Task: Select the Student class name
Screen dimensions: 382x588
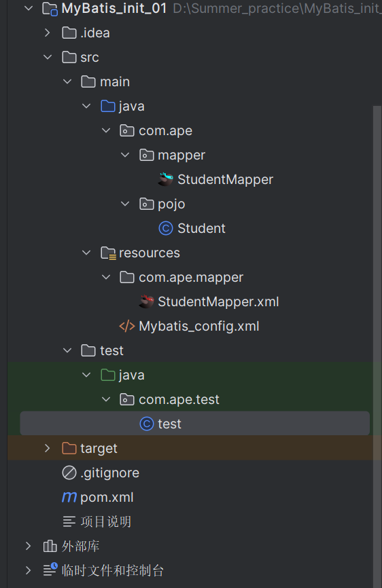Action: pyautogui.click(x=201, y=228)
